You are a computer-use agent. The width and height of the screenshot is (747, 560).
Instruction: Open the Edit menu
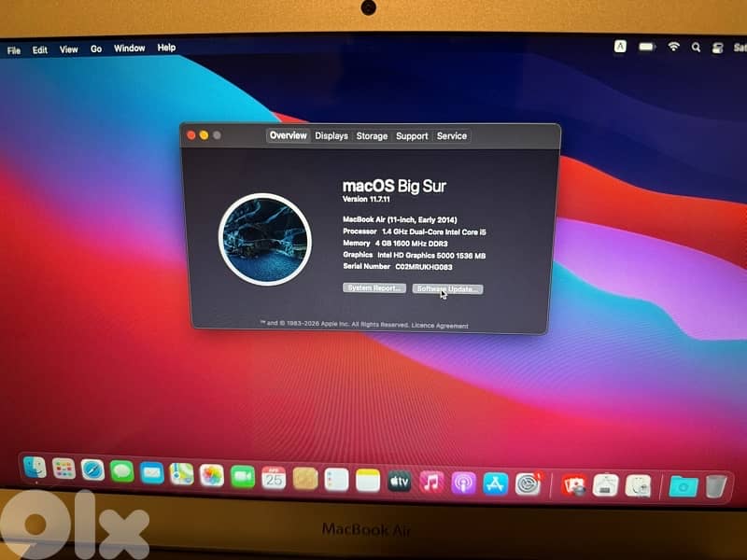click(x=40, y=50)
